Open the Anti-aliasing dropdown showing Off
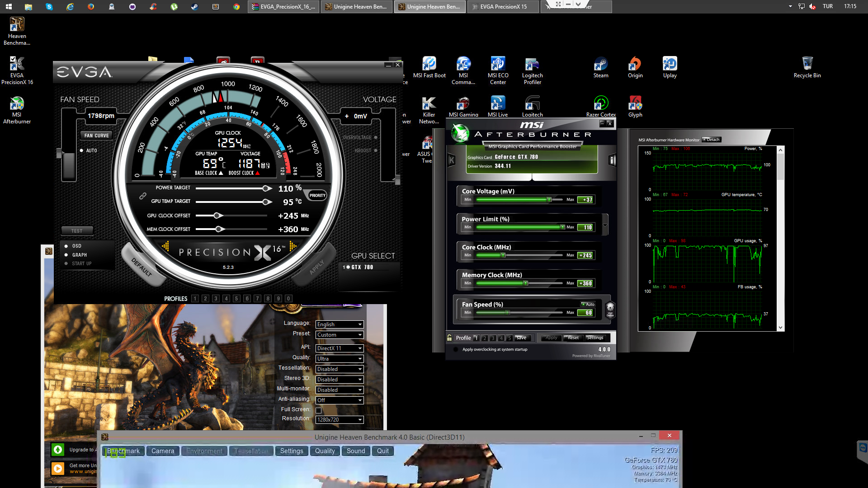 [x=340, y=400]
